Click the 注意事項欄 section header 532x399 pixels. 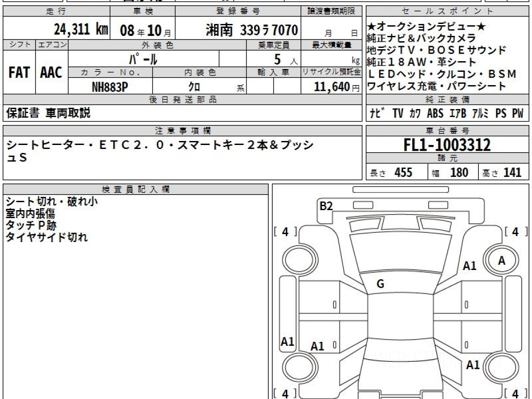(183, 131)
